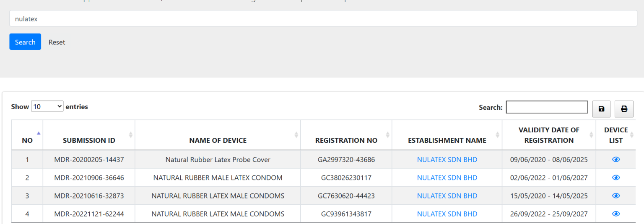Sort by Device List column

tap(615, 135)
